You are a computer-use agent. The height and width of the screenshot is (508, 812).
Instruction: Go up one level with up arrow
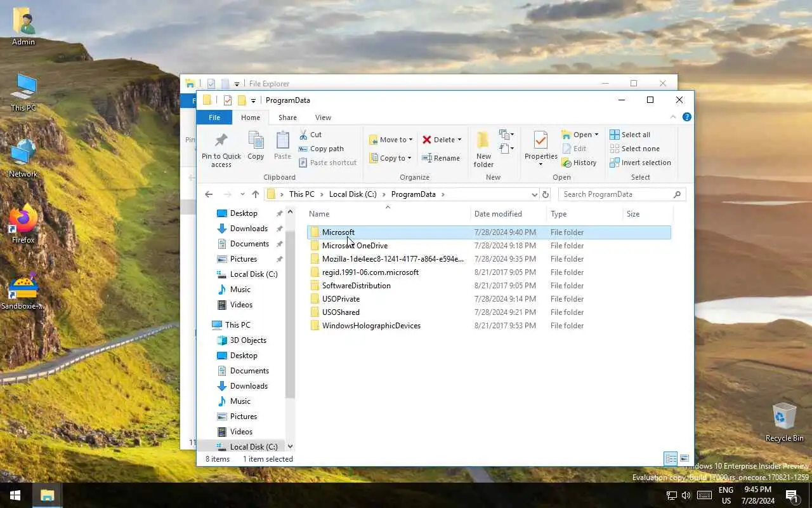[255, 194]
